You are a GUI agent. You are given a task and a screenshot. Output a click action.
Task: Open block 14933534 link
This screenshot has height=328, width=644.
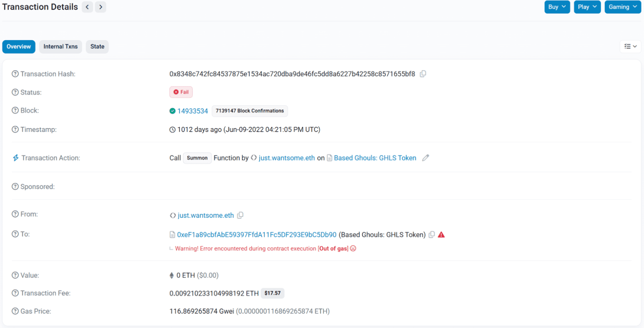coord(192,111)
